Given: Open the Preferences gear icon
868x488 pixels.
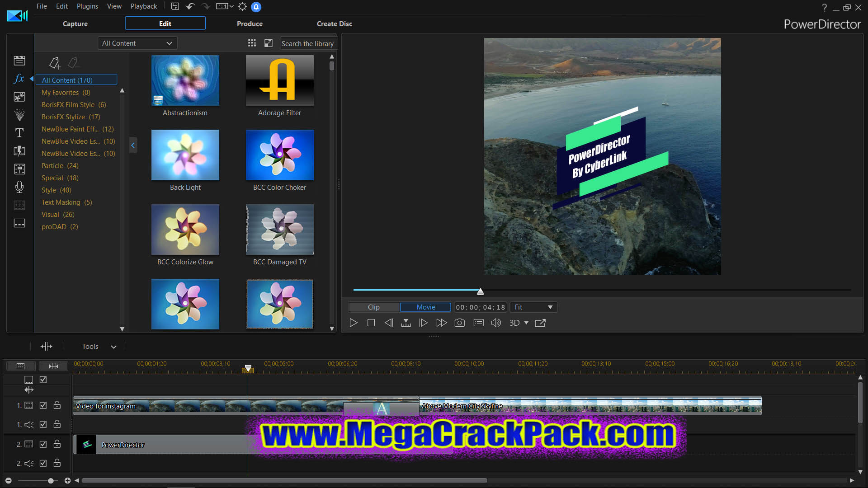Looking at the screenshot, I should click(x=242, y=6).
